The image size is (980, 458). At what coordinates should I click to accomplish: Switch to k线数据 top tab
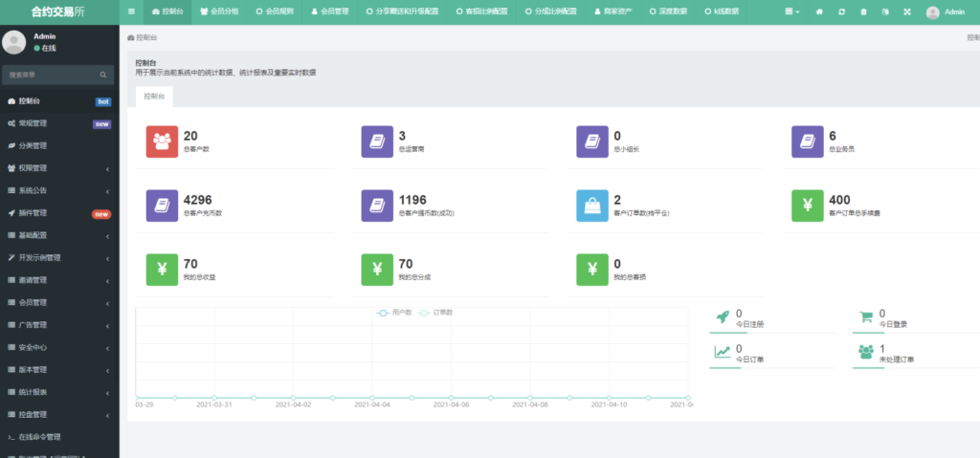pos(725,12)
